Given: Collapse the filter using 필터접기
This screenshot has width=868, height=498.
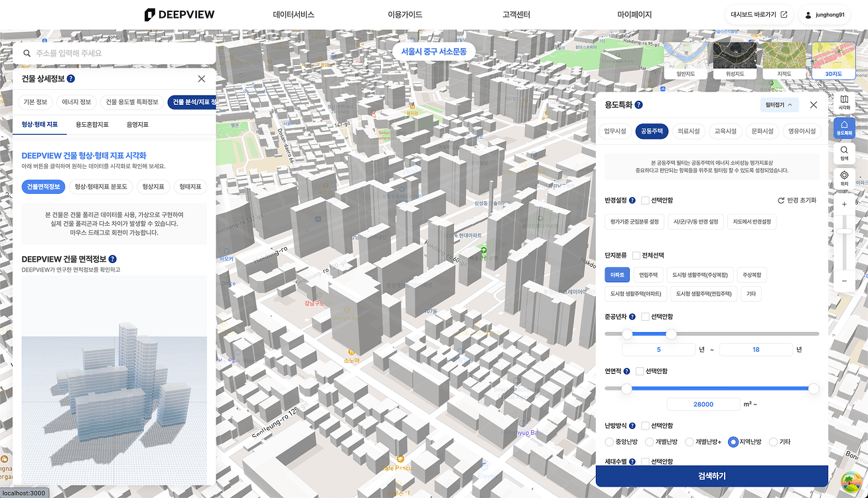Looking at the screenshot, I should click(779, 105).
